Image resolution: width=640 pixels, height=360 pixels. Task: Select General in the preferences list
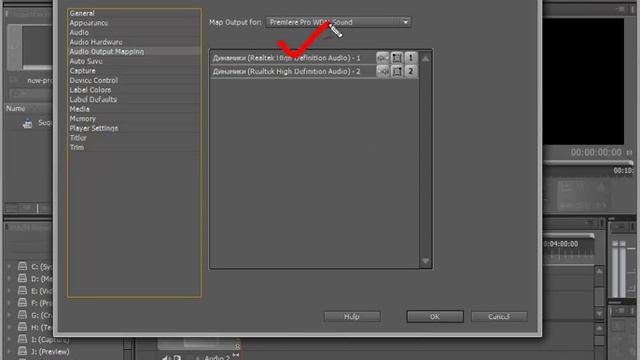(82, 13)
